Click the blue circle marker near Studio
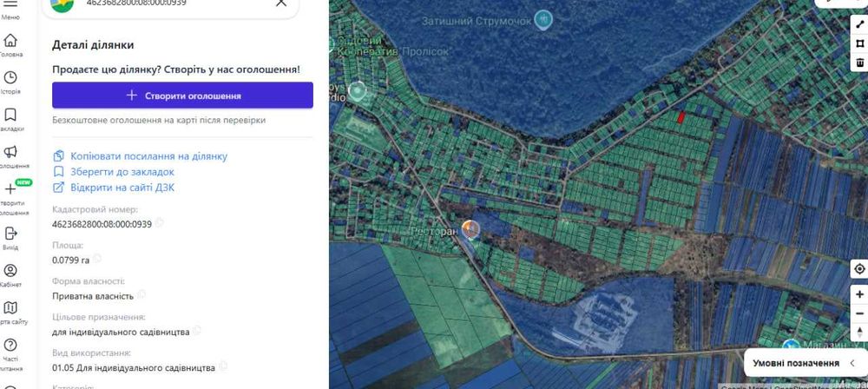868x389 pixels. (358, 91)
